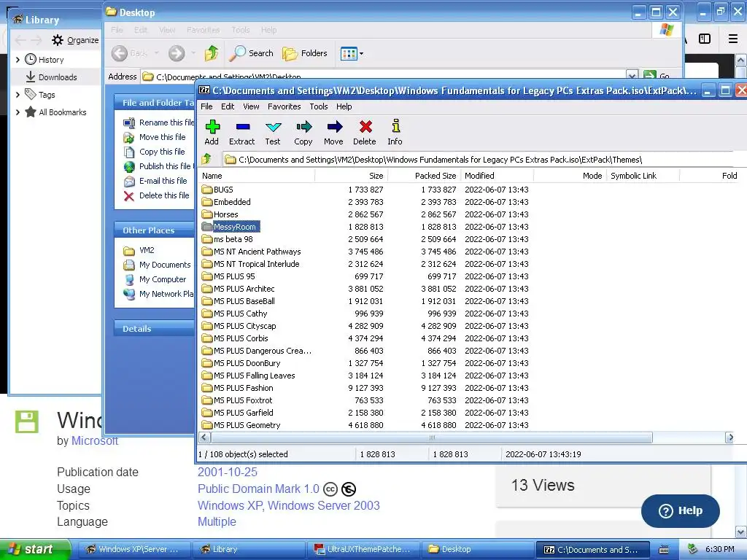747x560 pixels.
Task: Sort by the Packed Size column header
Action: click(425, 176)
